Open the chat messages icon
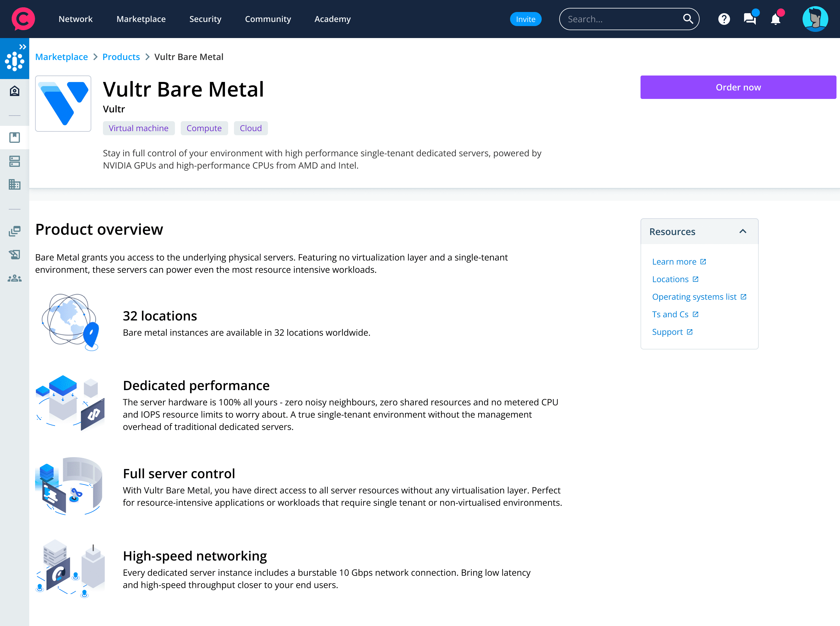This screenshot has height=626, width=840. pos(750,19)
